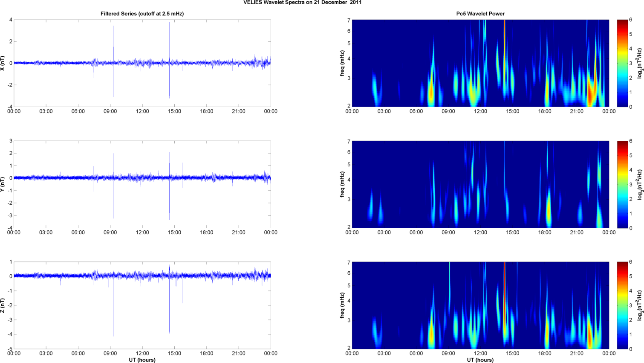Viewport: 644px width, 363px height.
Task: Select UT (hours) label under Z filtered series
Action: tap(142, 360)
